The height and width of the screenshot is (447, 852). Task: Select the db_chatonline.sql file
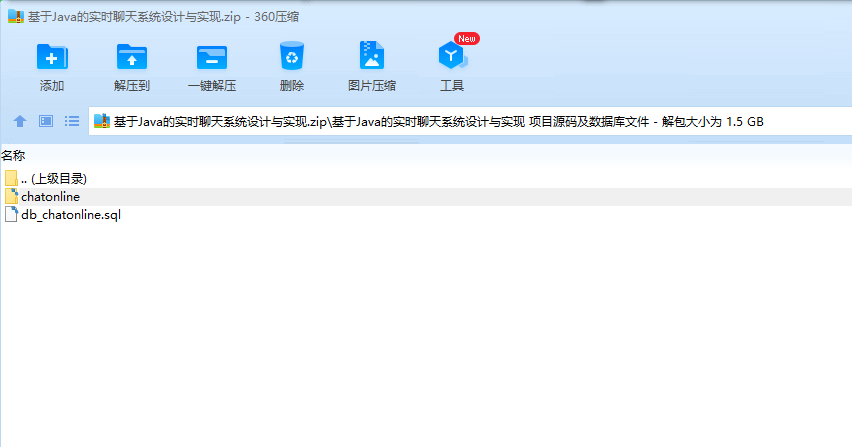[x=71, y=215]
